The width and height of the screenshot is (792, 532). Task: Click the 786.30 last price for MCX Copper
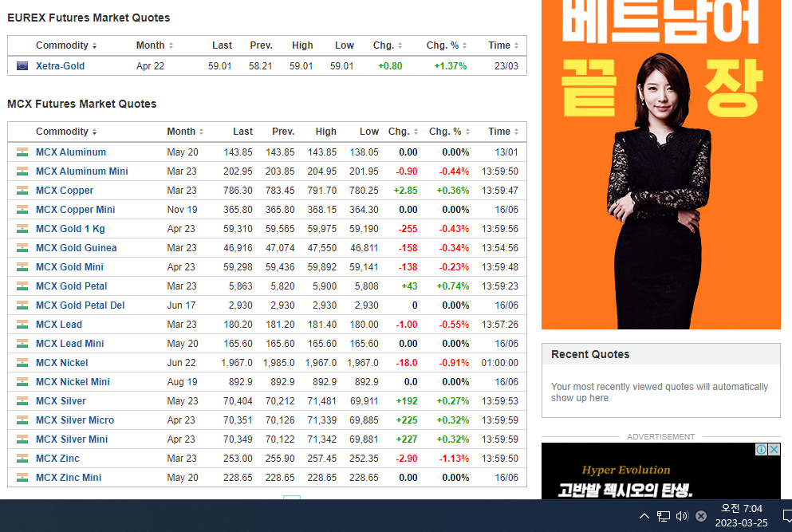tap(238, 191)
